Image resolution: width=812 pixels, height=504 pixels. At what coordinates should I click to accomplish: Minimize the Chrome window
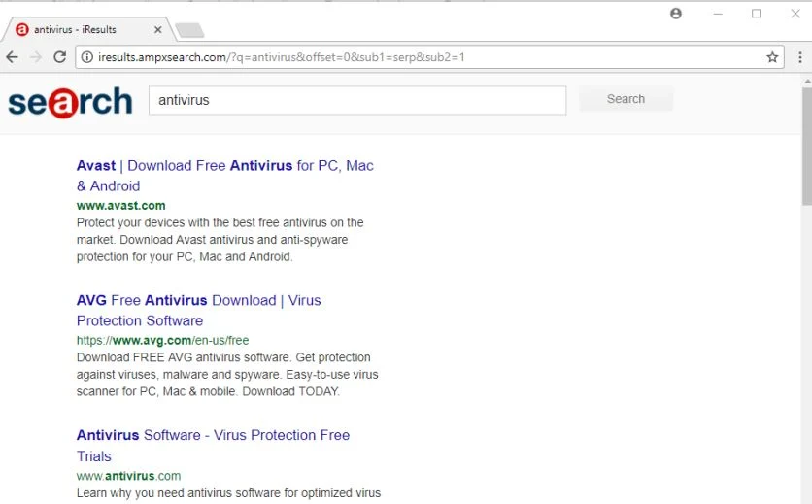[718, 14]
